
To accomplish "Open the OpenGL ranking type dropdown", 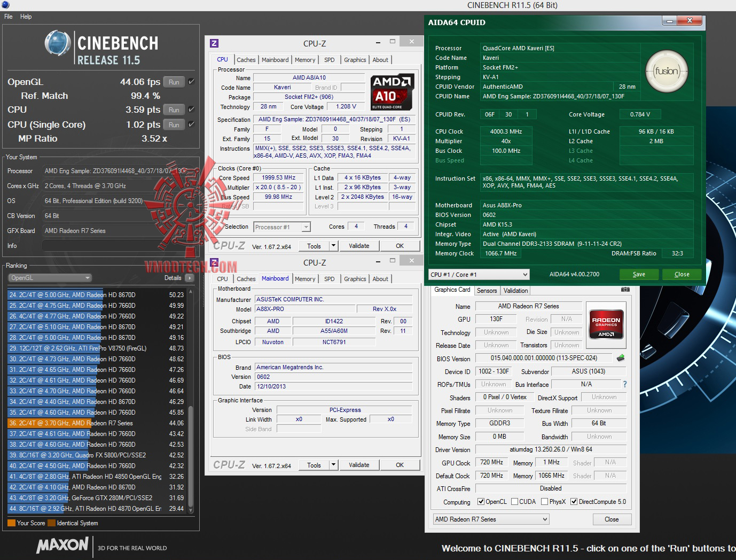I will [50, 278].
